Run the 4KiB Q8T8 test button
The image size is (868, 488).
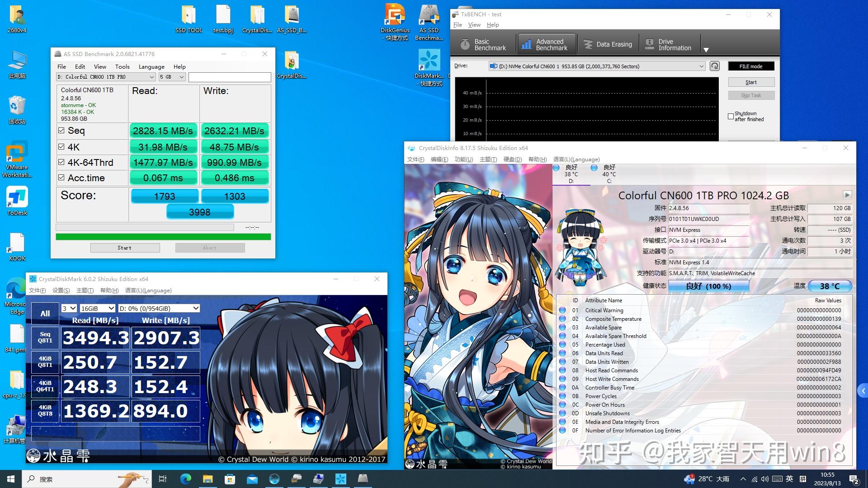[x=45, y=411]
